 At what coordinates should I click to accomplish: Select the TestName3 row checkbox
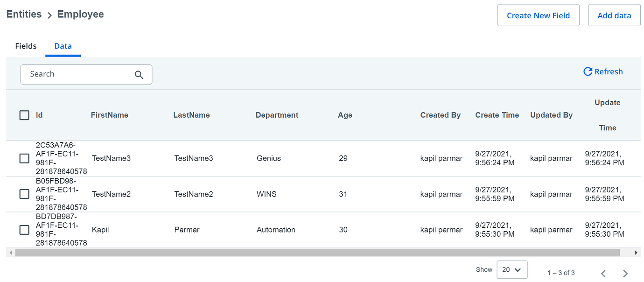pyautogui.click(x=24, y=158)
